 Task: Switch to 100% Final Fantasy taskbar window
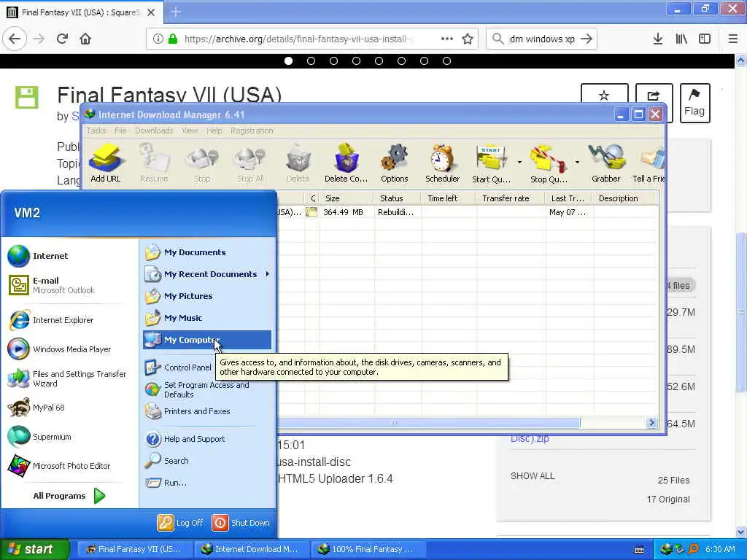click(368, 549)
